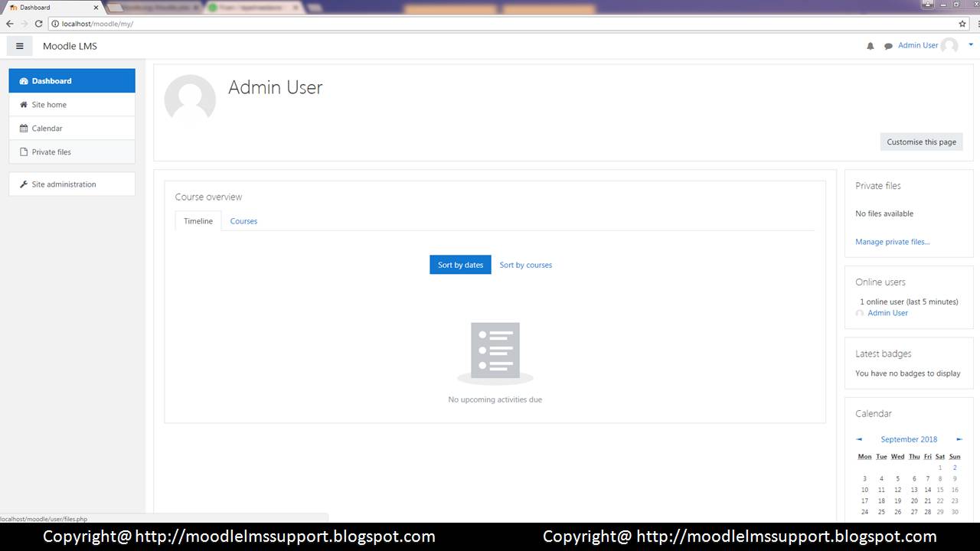This screenshot has width=980, height=551.
Task: Advance the calendar to the next month
Action: coord(959,439)
